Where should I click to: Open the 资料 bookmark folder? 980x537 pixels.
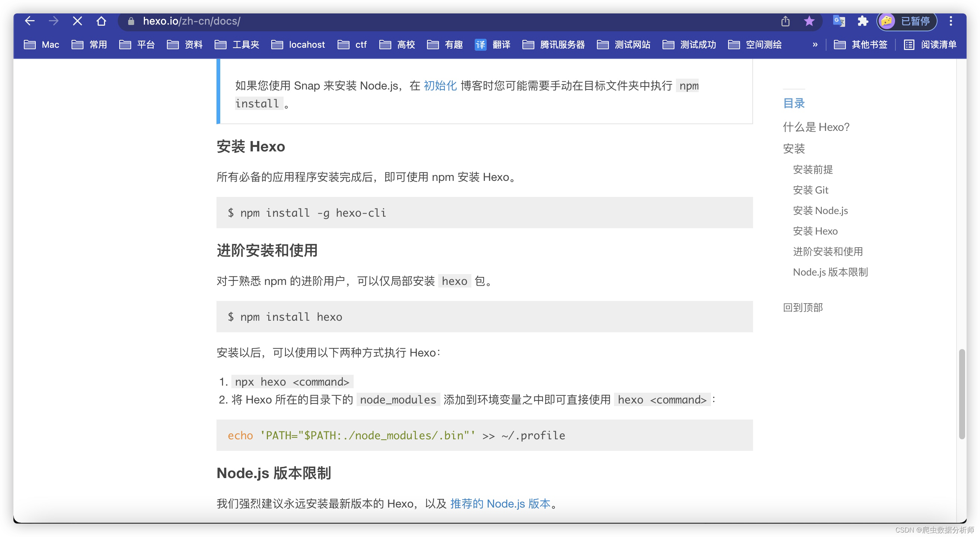(184, 44)
